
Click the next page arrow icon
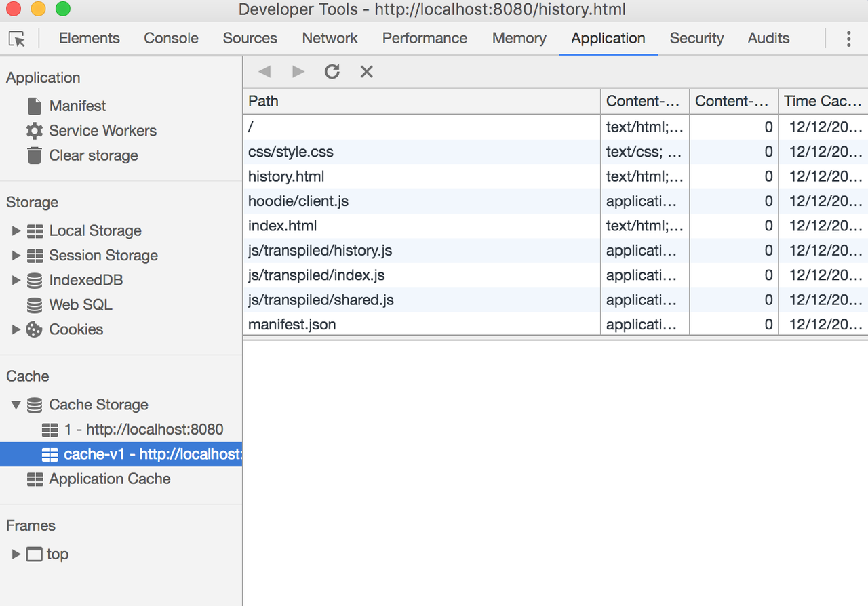click(298, 72)
